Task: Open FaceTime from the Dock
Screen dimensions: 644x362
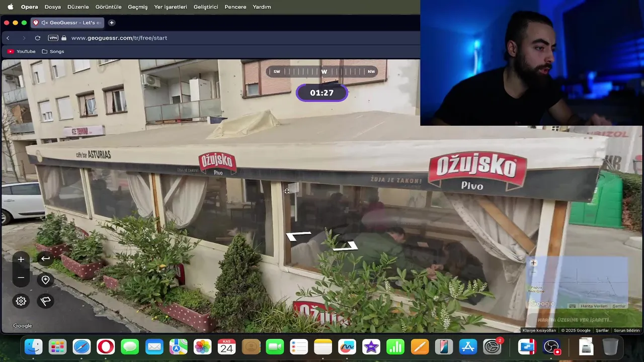Action: [x=275, y=347]
